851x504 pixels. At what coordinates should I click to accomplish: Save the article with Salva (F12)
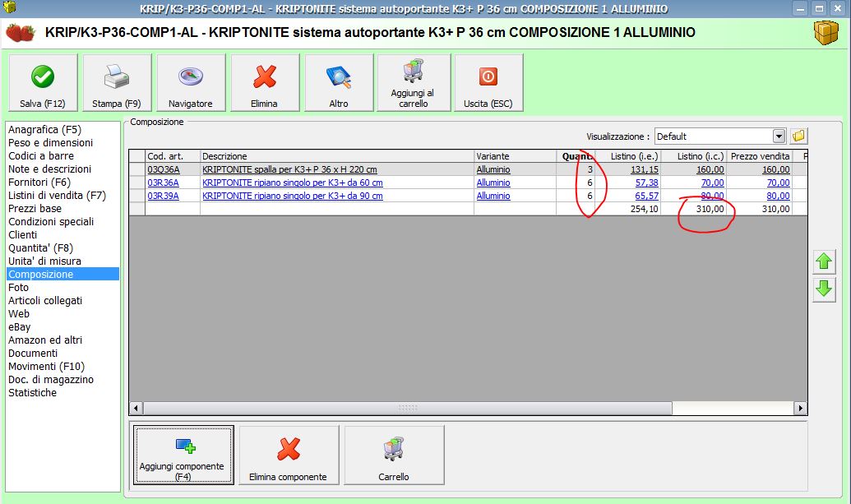tap(43, 83)
